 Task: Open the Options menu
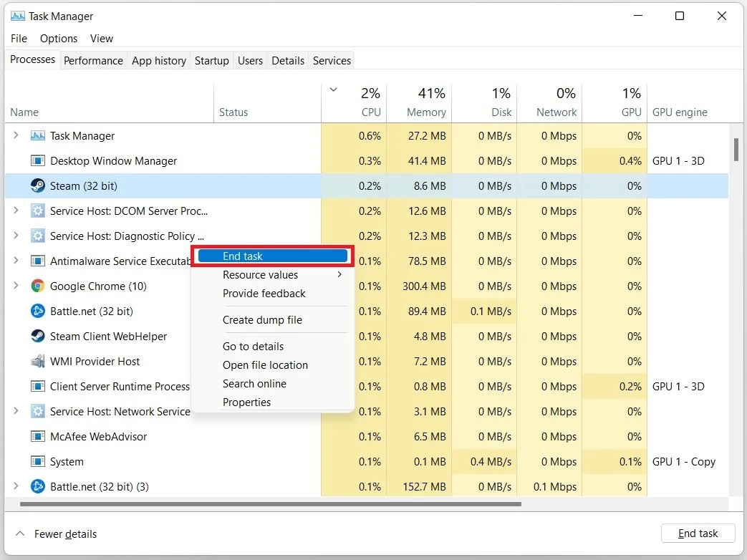[x=59, y=39]
